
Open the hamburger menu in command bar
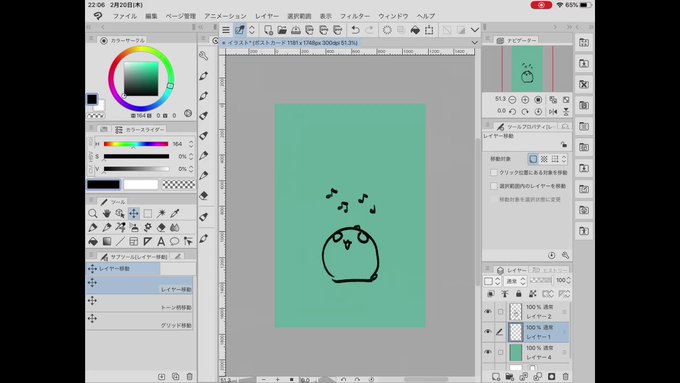coord(226,30)
